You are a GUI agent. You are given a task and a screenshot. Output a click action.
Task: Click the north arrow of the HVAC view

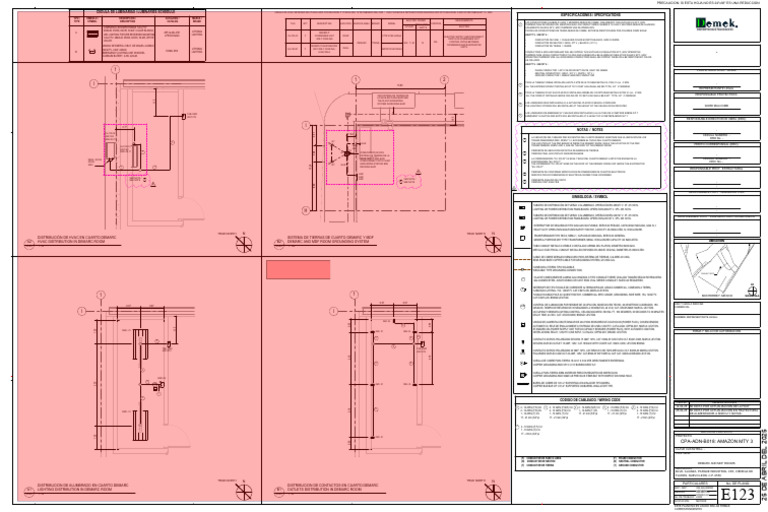coord(243,244)
